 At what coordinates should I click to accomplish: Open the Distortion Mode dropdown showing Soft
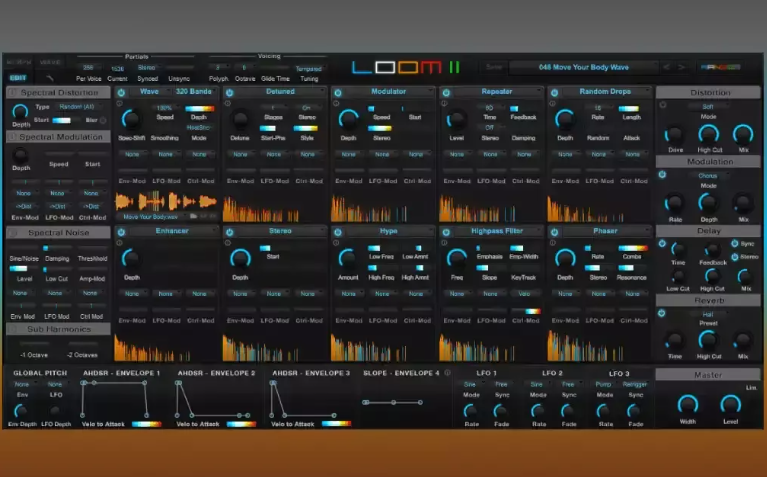tap(708, 106)
